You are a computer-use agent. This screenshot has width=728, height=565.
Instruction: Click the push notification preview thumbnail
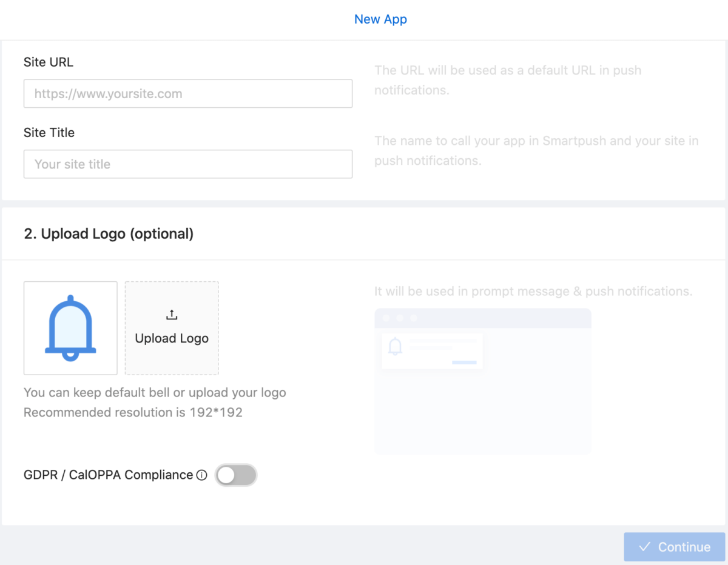(432, 351)
